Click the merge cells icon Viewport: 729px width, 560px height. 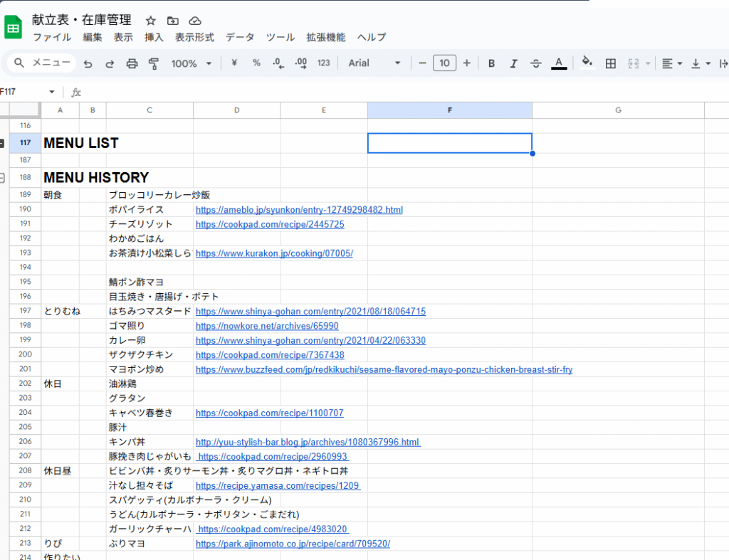[x=633, y=63]
